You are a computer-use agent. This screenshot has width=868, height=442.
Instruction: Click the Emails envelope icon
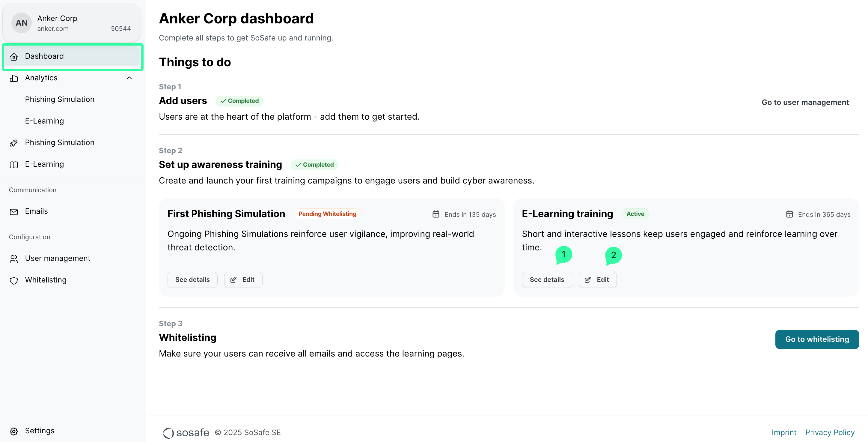(x=14, y=211)
